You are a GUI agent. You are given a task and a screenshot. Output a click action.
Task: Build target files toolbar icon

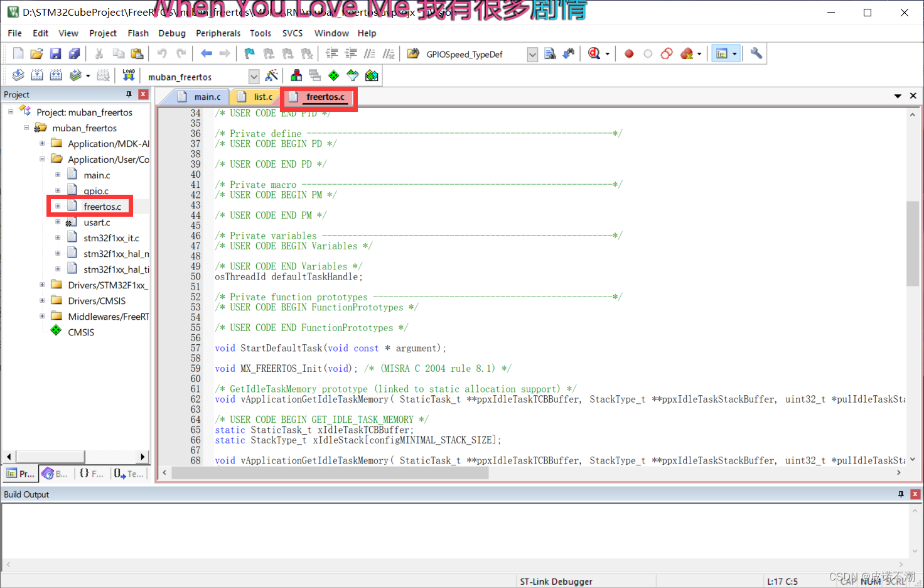click(37, 76)
